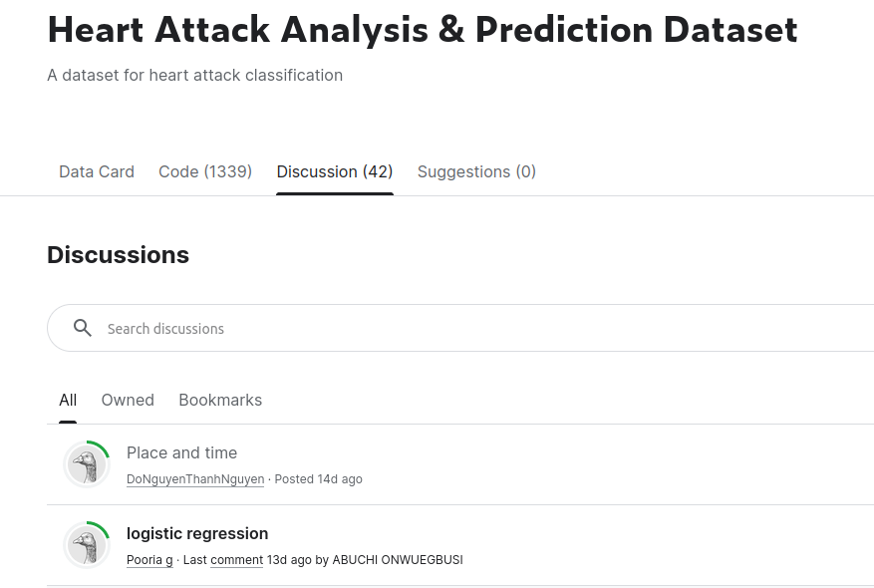Image resolution: width=874 pixels, height=588 pixels.
Task: Jump to the last comment link
Action: pos(236,560)
